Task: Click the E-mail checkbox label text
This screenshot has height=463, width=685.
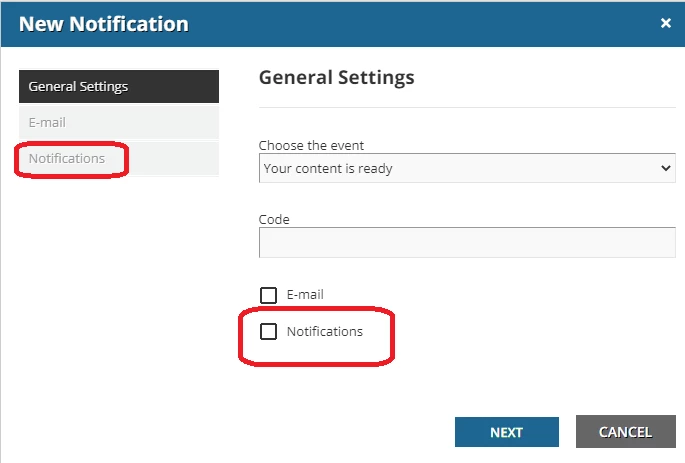Action: point(305,295)
